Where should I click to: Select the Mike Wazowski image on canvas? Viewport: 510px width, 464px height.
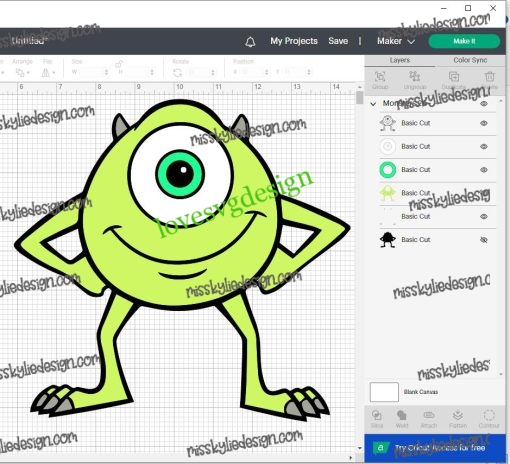pos(182,260)
